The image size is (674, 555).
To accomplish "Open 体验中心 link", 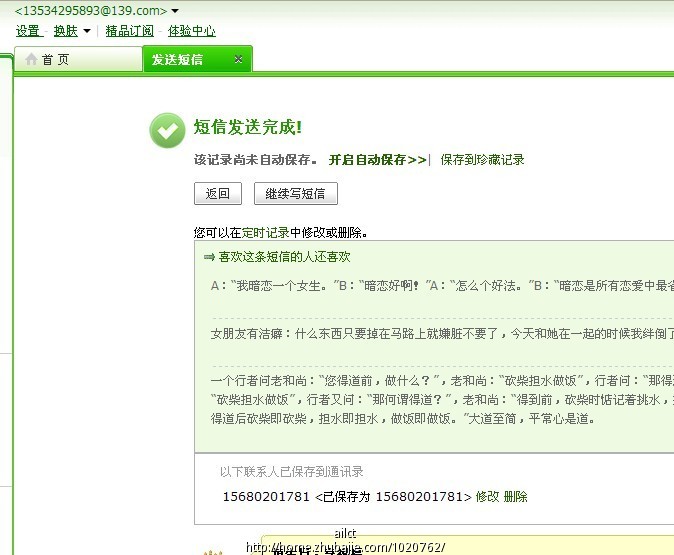I will pyautogui.click(x=192, y=31).
